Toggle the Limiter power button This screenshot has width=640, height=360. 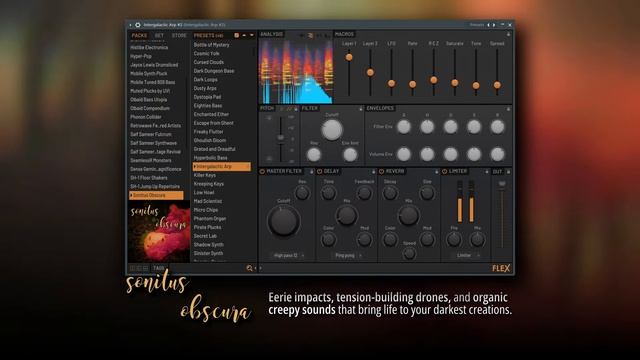click(444, 171)
